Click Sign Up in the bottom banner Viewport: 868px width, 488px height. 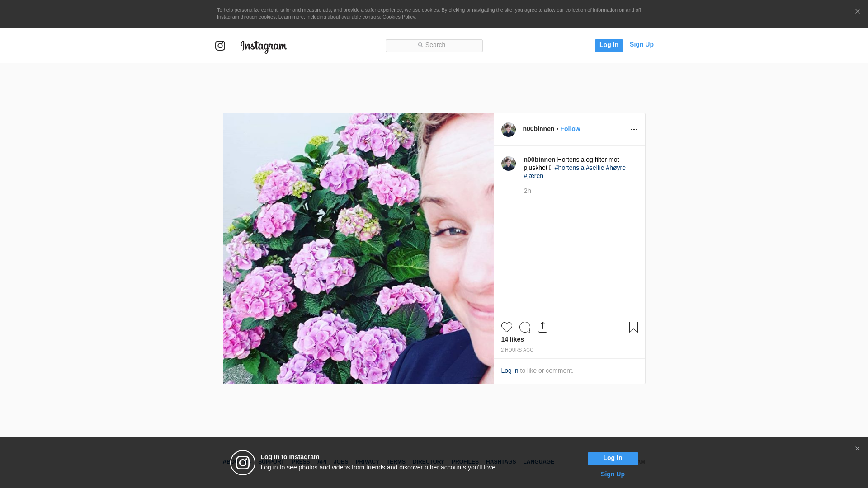tap(613, 474)
